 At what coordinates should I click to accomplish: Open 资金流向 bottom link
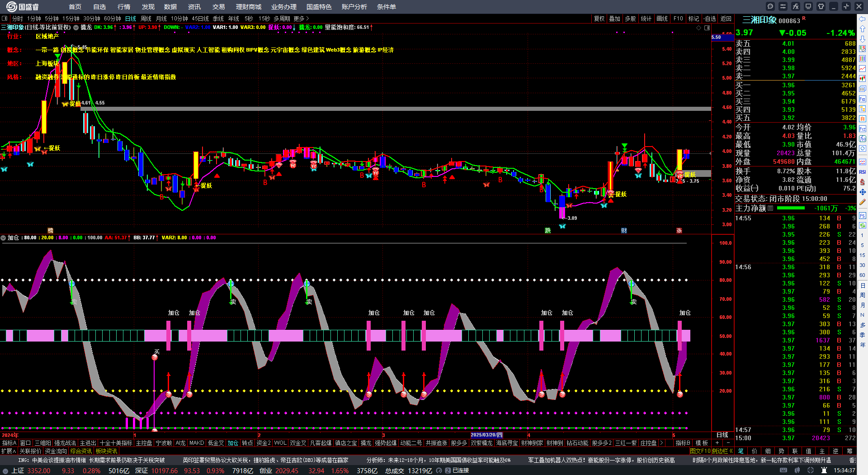tap(56, 451)
